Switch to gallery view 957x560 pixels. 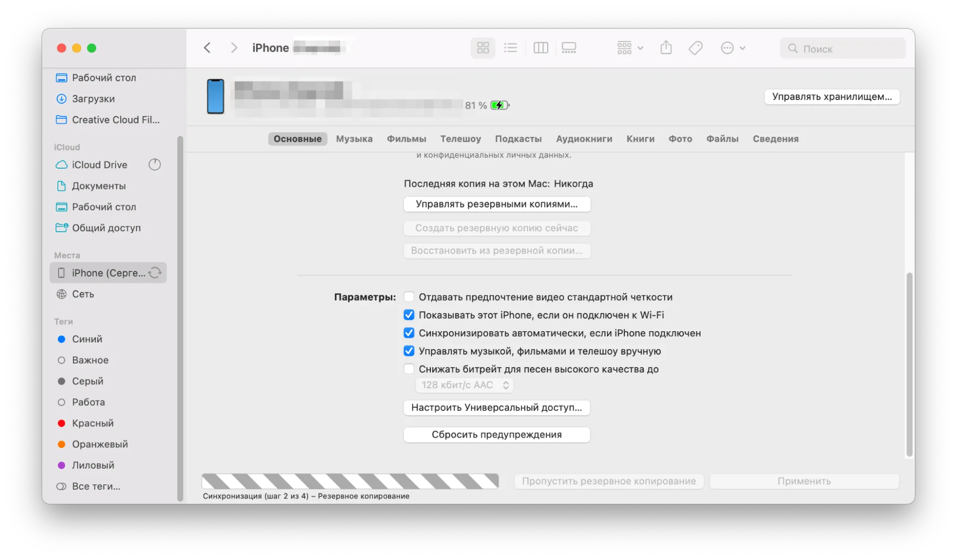569,48
